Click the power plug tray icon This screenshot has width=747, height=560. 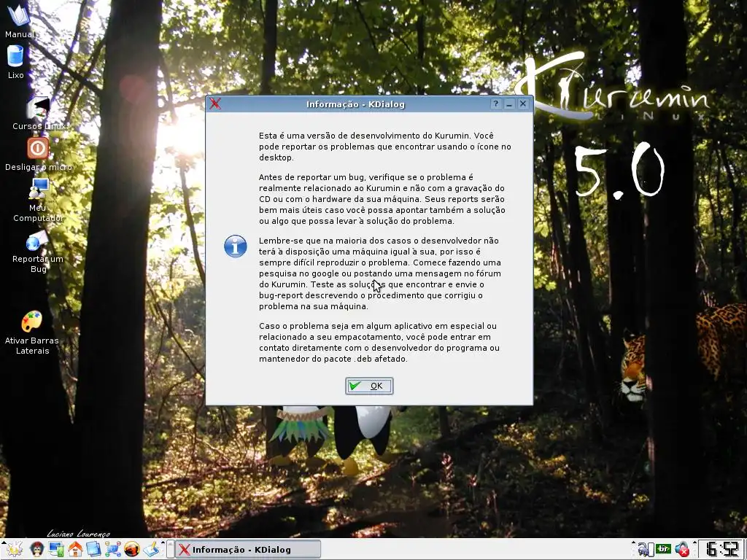click(x=646, y=550)
